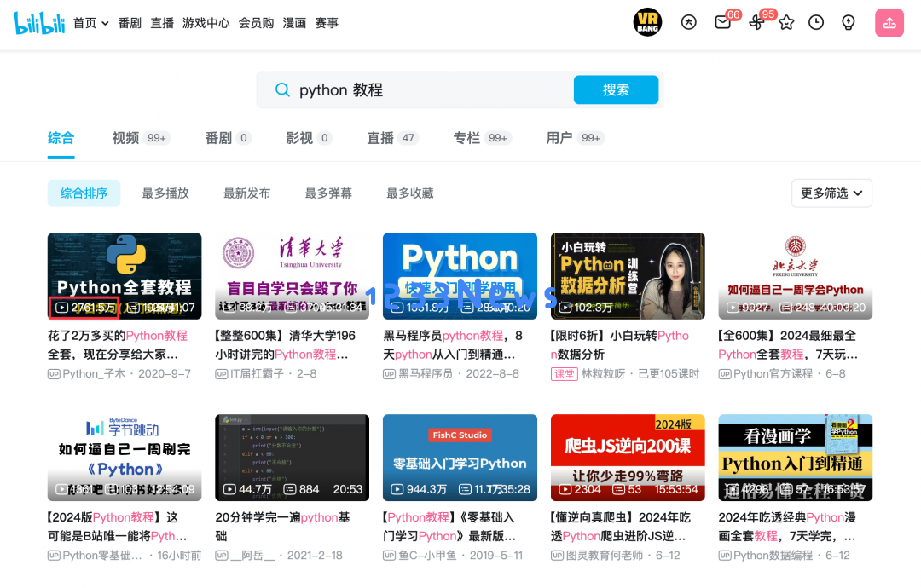Open title 【限时6折】小白玩转Python数据分析

coord(620,345)
